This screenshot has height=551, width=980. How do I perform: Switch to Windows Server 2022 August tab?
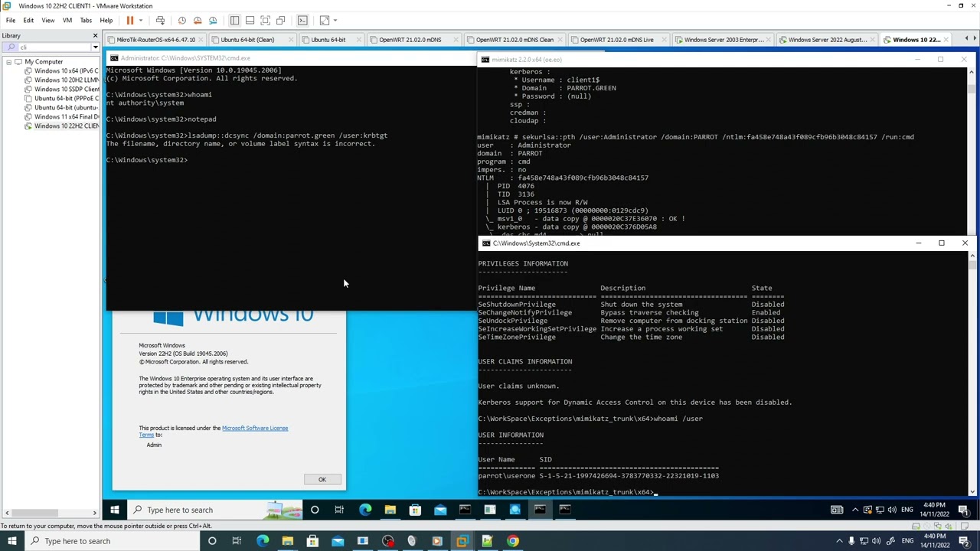(828, 40)
